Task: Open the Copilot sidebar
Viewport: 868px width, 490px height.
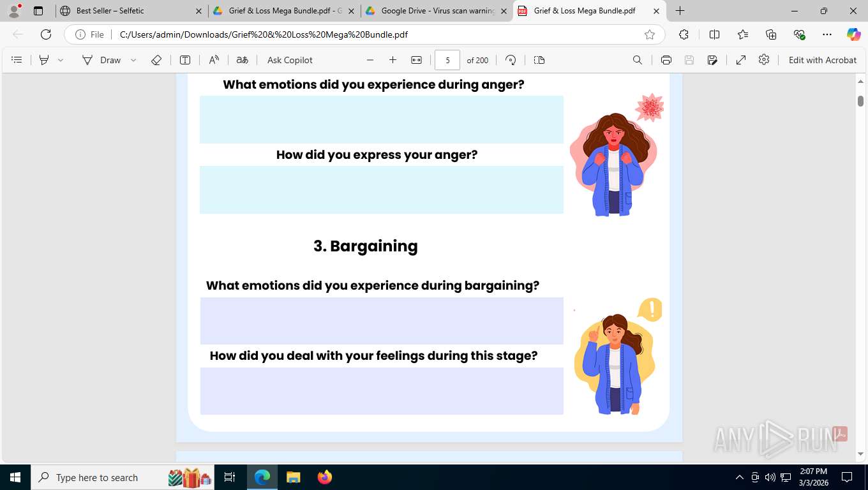Action: [854, 34]
